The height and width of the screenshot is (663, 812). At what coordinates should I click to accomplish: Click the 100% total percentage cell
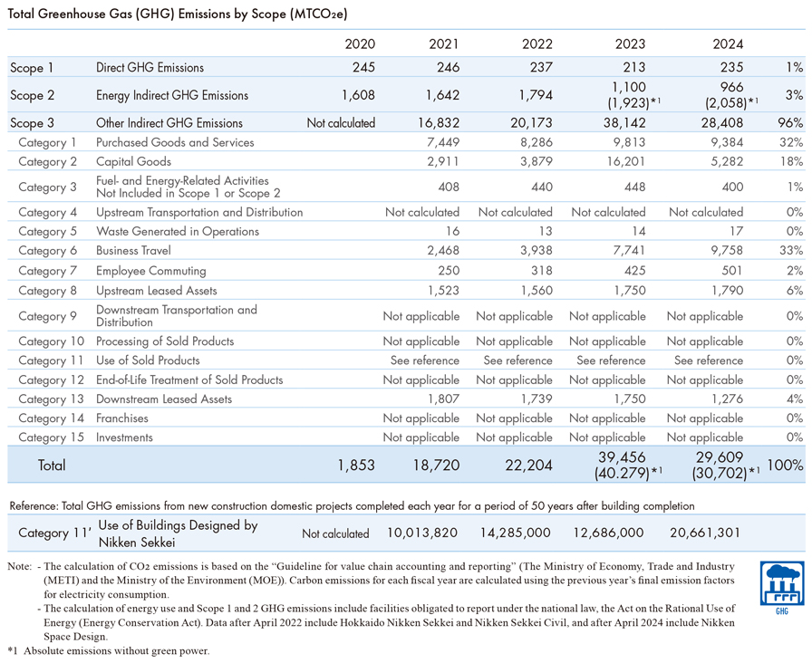coord(785,466)
